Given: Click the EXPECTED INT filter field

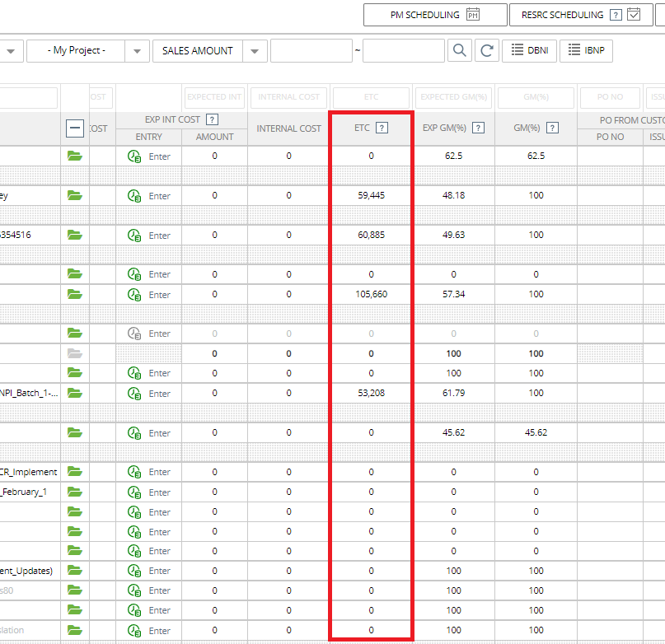Looking at the screenshot, I should [x=214, y=97].
